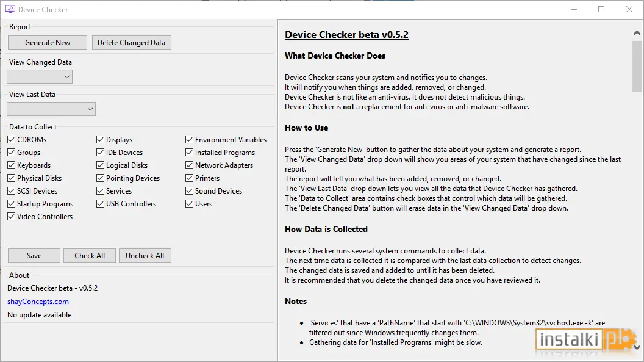
Task: Uncheck Physical Disks data collection
Action: [12, 178]
